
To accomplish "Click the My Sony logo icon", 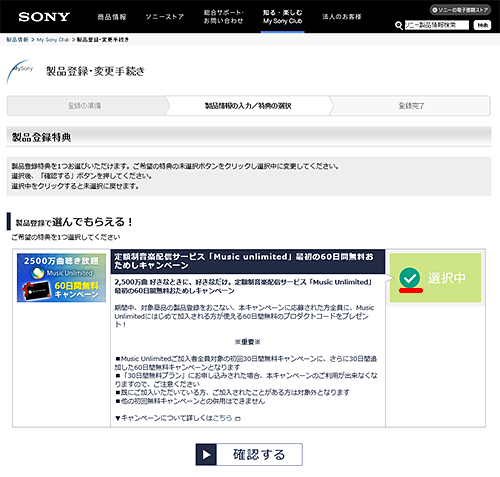I will pyautogui.click(x=20, y=72).
